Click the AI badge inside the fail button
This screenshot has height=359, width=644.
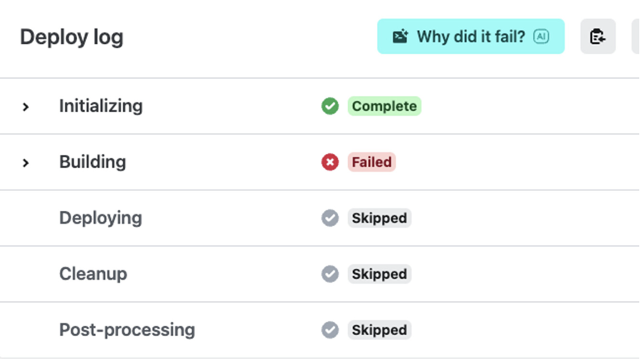(541, 37)
